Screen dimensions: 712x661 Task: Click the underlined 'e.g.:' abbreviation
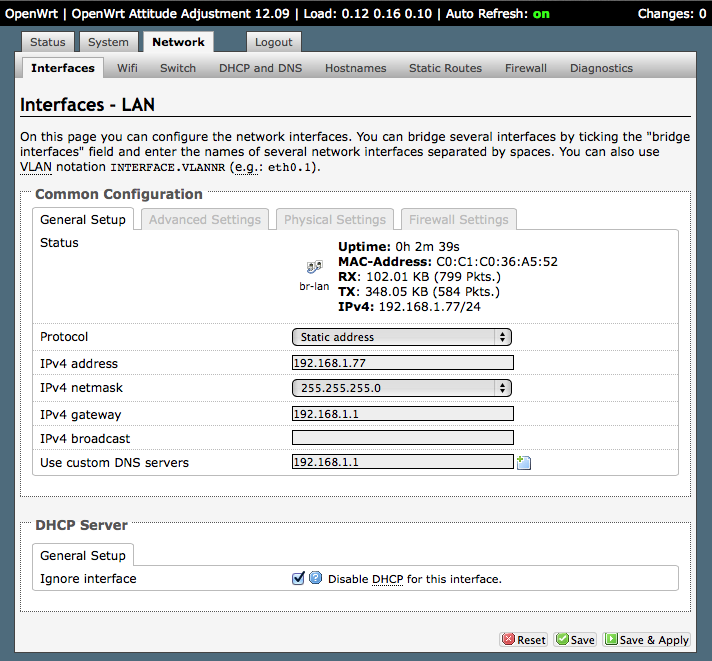click(247, 168)
